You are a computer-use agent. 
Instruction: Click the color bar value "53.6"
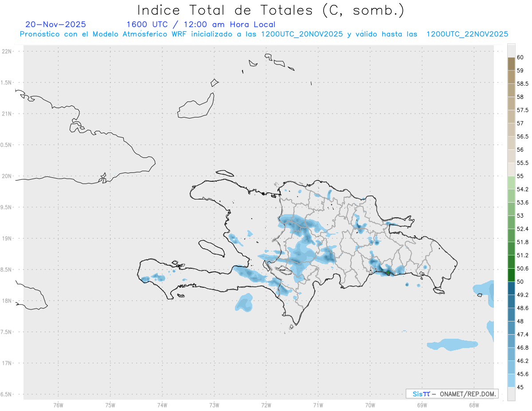tap(523, 202)
